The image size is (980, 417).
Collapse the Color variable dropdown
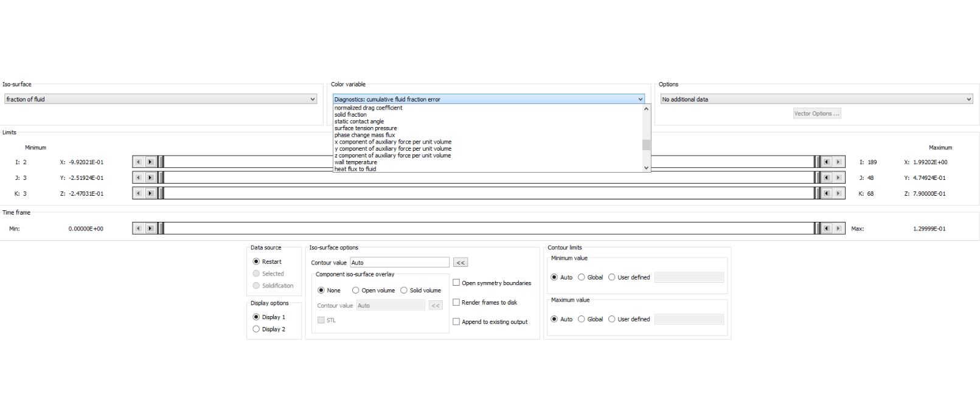tap(488, 99)
